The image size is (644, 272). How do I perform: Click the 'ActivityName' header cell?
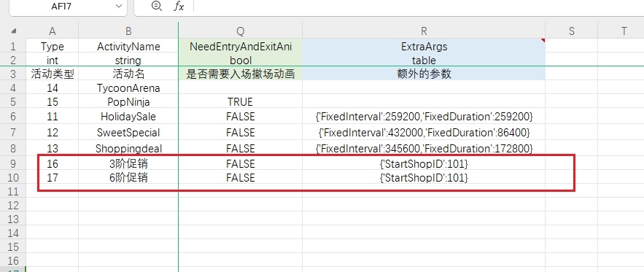click(128, 47)
